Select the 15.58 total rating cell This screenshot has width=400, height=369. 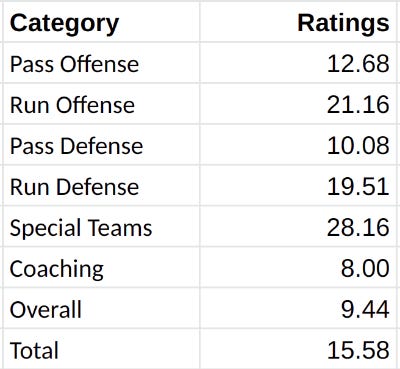298,349
